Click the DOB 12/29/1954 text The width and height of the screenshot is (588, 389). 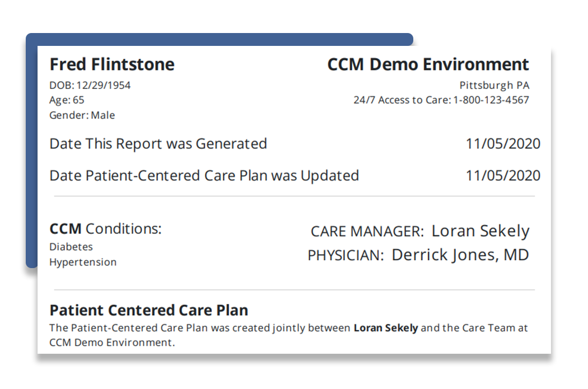click(90, 86)
